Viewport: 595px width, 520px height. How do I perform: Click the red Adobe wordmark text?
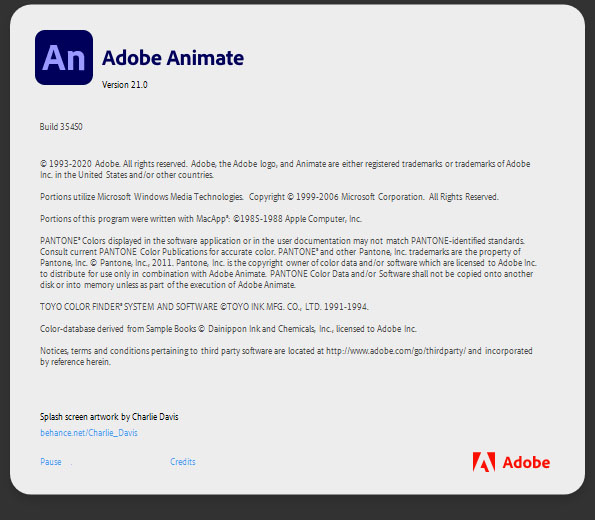pos(526,463)
